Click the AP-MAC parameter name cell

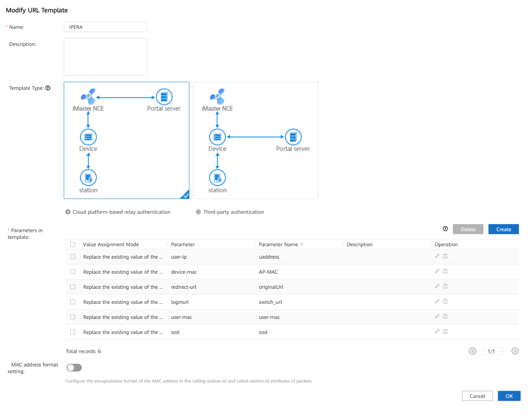pos(269,272)
